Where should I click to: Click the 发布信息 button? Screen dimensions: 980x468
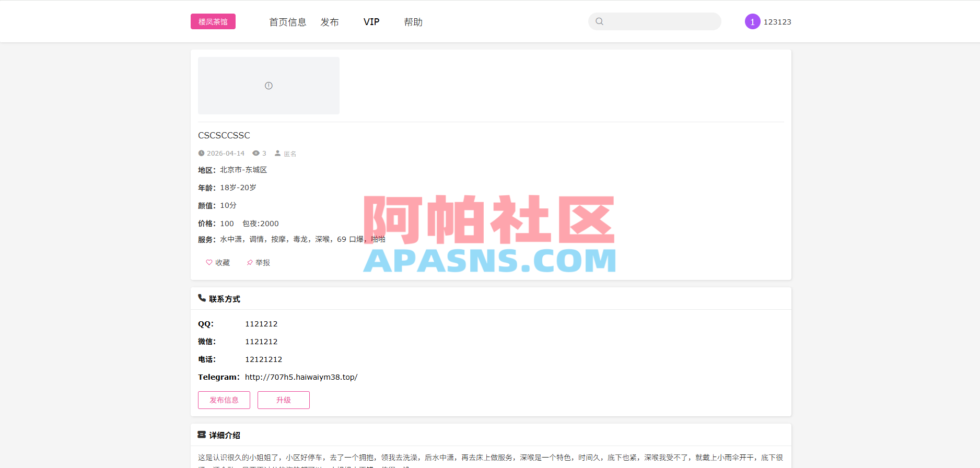tap(224, 400)
